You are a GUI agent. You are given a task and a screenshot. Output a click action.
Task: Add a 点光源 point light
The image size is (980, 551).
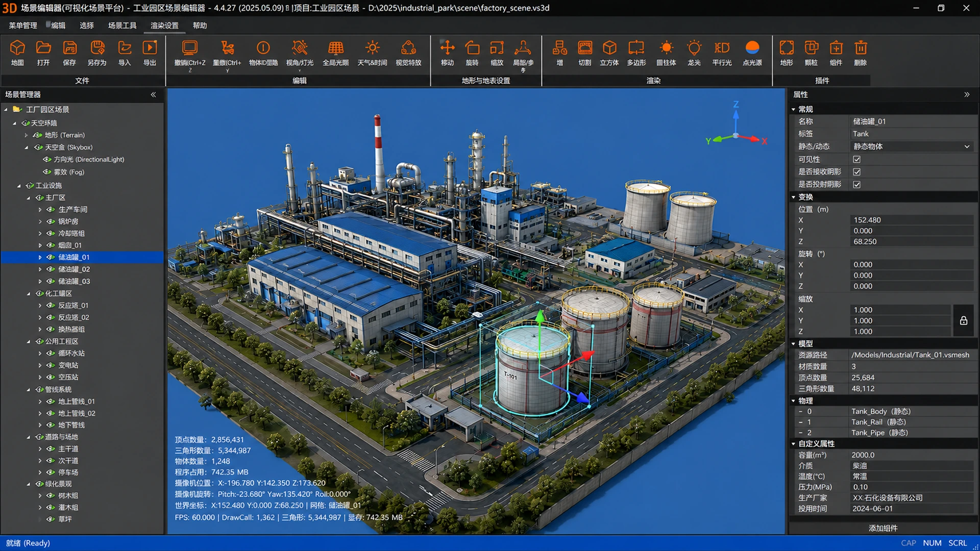pos(752,48)
